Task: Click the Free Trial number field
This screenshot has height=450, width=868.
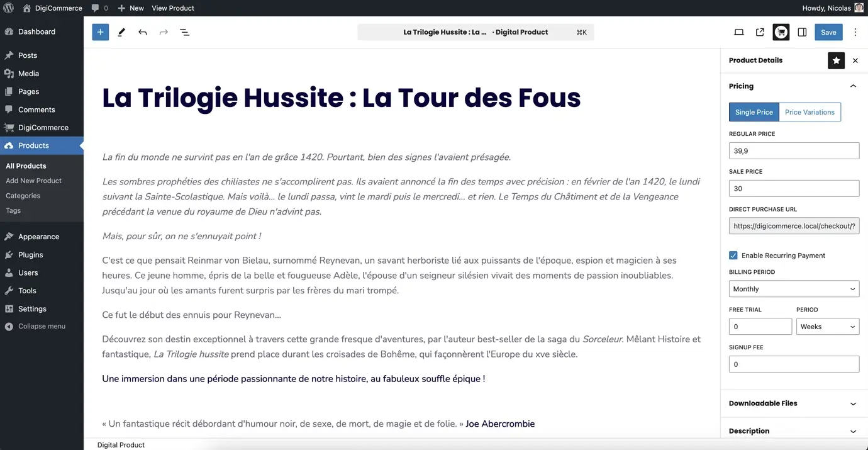Action: pyautogui.click(x=760, y=327)
